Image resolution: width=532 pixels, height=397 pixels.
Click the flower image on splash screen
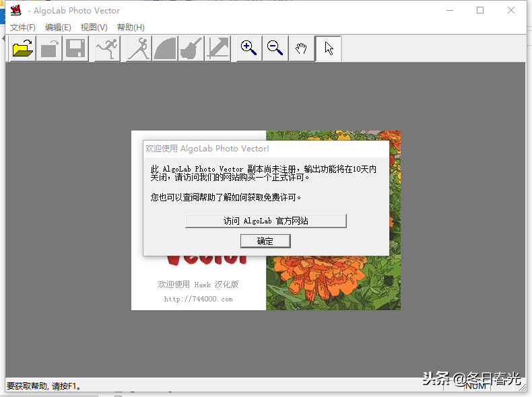point(333,283)
